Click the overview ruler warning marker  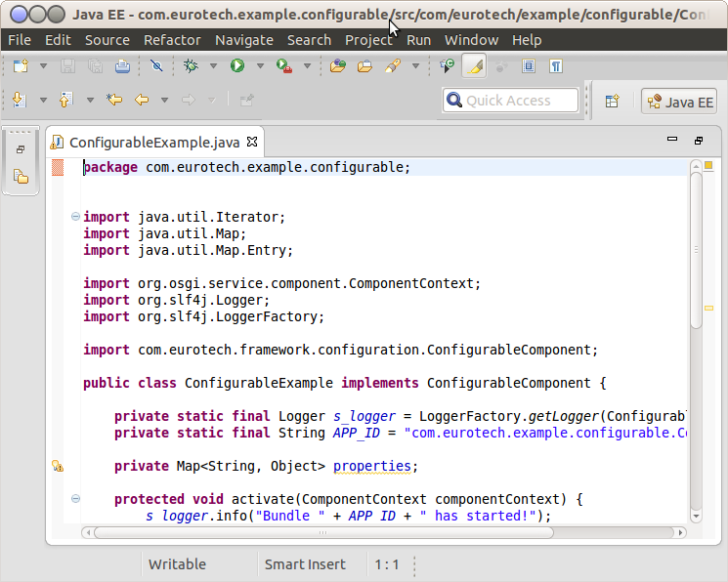click(x=708, y=308)
